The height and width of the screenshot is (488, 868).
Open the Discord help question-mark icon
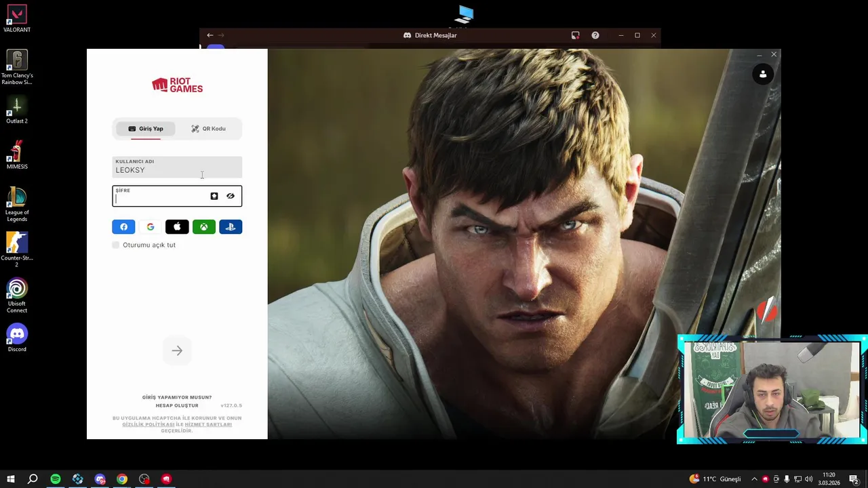[595, 35]
